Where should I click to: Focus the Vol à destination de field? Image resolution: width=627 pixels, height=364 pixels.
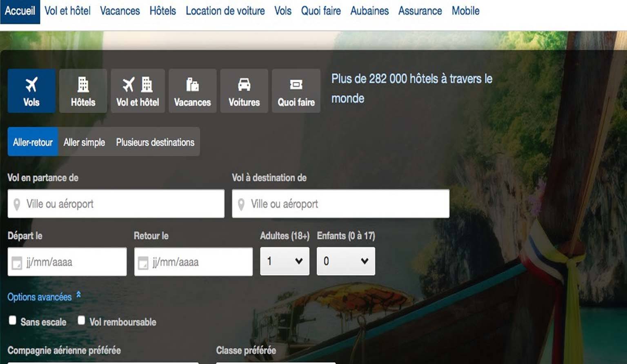(x=341, y=204)
